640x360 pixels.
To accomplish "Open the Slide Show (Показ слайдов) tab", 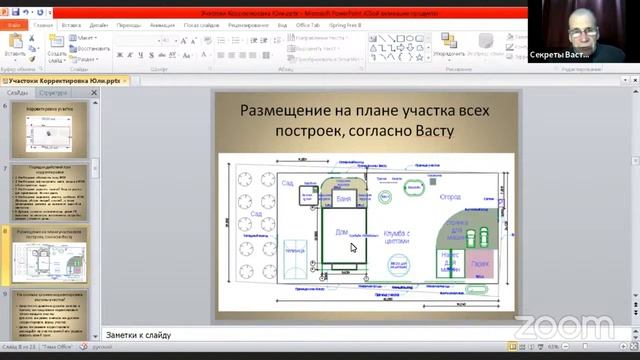I will (x=201, y=25).
